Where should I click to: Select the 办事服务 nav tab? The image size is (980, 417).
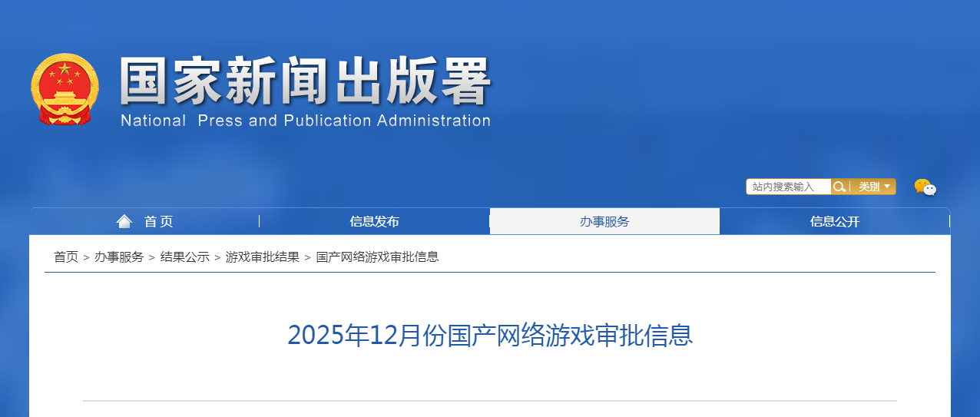pyautogui.click(x=604, y=221)
